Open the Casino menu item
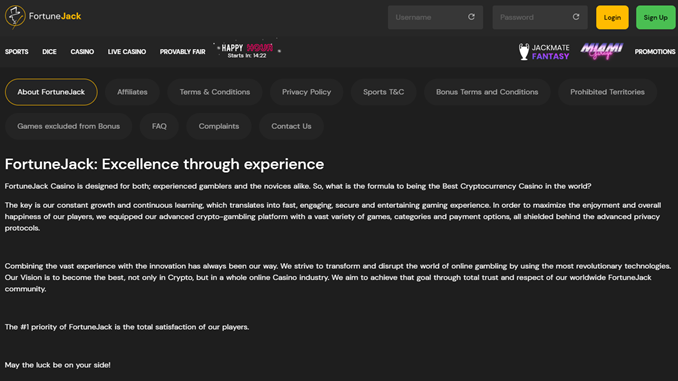Image resolution: width=678 pixels, height=381 pixels. pos(82,51)
